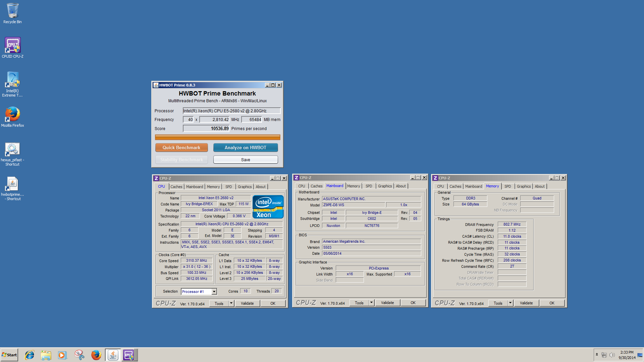Click the Z icon of Memory CPU-Z window
Image resolution: width=644 pixels, height=362 pixels.
click(x=435, y=178)
